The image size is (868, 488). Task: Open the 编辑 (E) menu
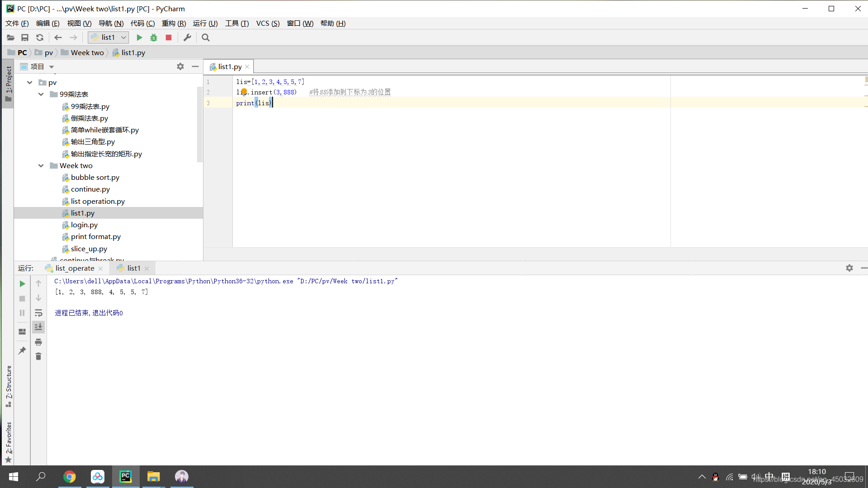(48, 23)
